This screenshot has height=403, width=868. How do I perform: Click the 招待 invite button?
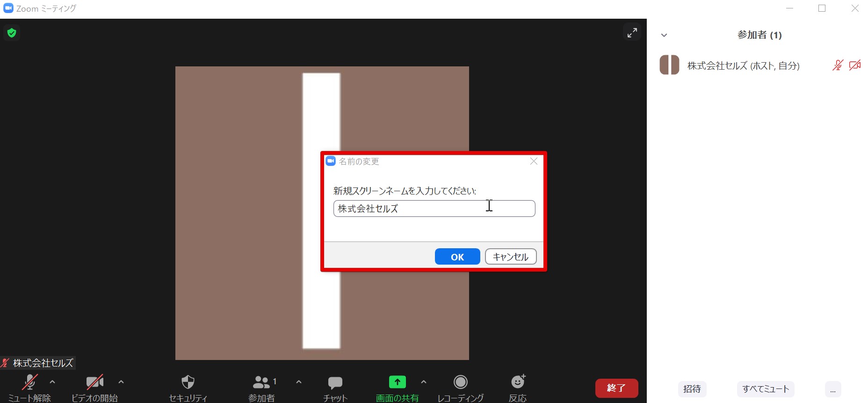(692, 389)
